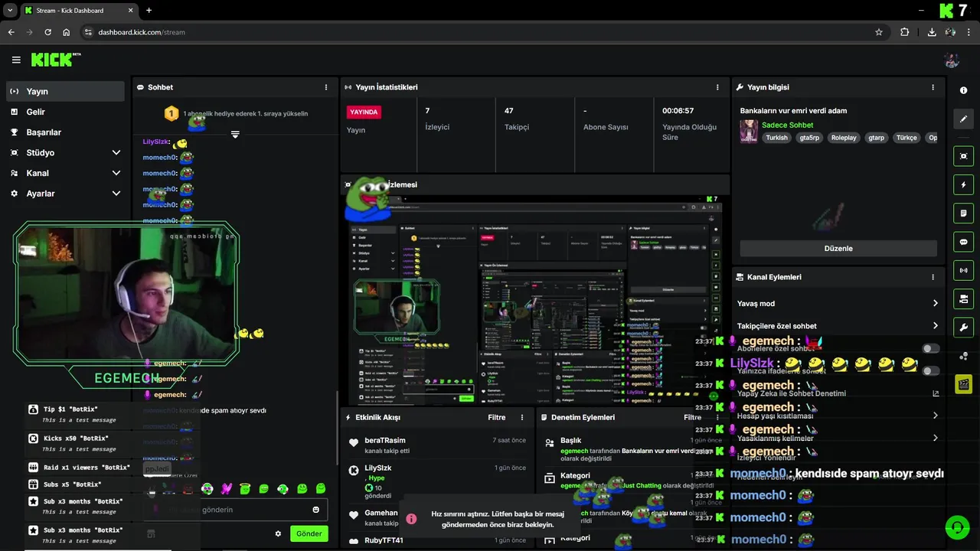Open the Etkinlik Akışı three-dot menu
Image resolution: width=980 pixels, height=551 pixels.
coord(522,417)
